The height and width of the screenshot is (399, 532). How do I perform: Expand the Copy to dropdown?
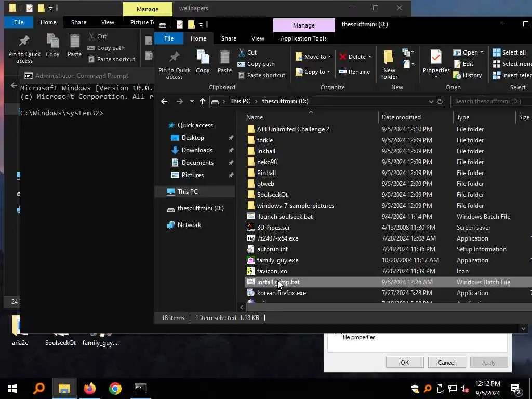tap(328, 72)
